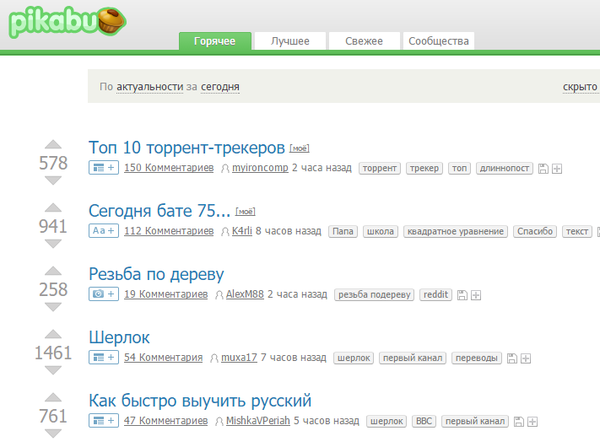Screen dimensions: 600x447
Task: Save the 'Шерлок' post with floppy icon
Action: click(513, 358)
